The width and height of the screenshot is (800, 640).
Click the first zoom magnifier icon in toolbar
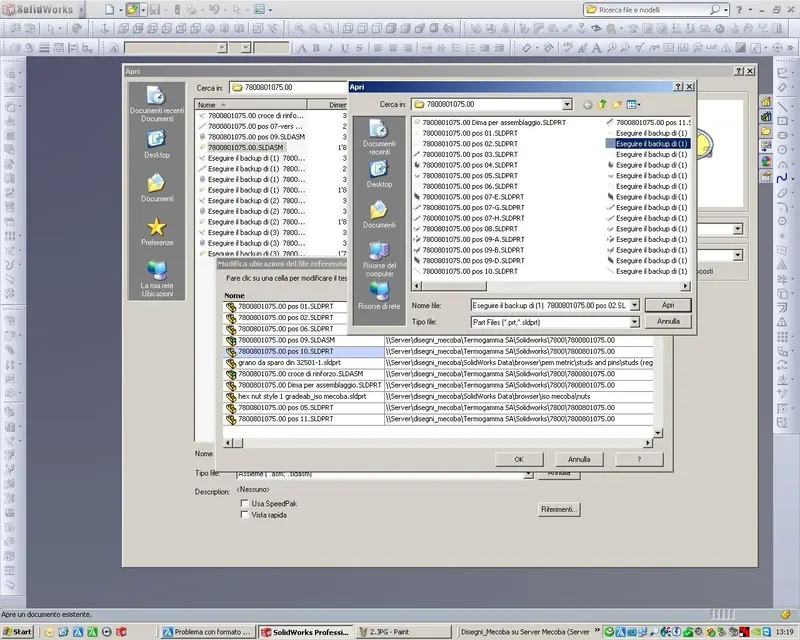(299, 29)
